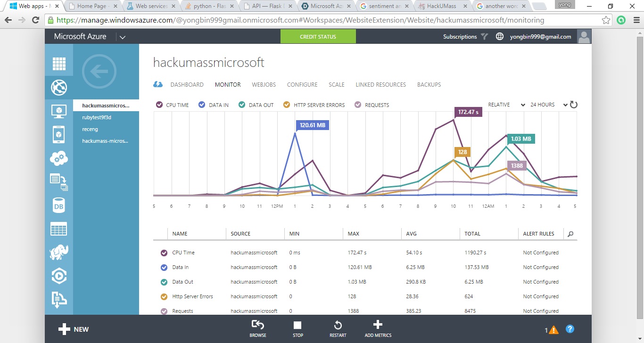The width and height of the screenshot is (644, 343).
Task: Open the bottom sidebar import-export icon
Action: click(59, 300)
